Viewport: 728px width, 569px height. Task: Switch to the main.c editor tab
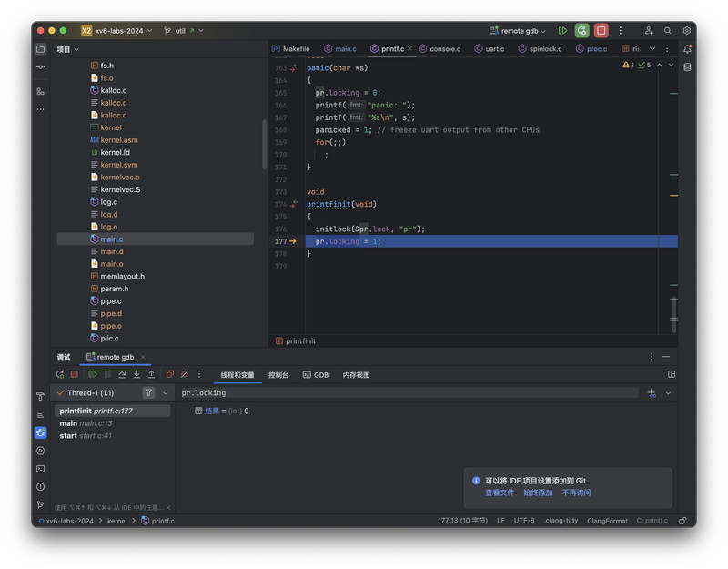pyautogui.click(x=340, y=49)
